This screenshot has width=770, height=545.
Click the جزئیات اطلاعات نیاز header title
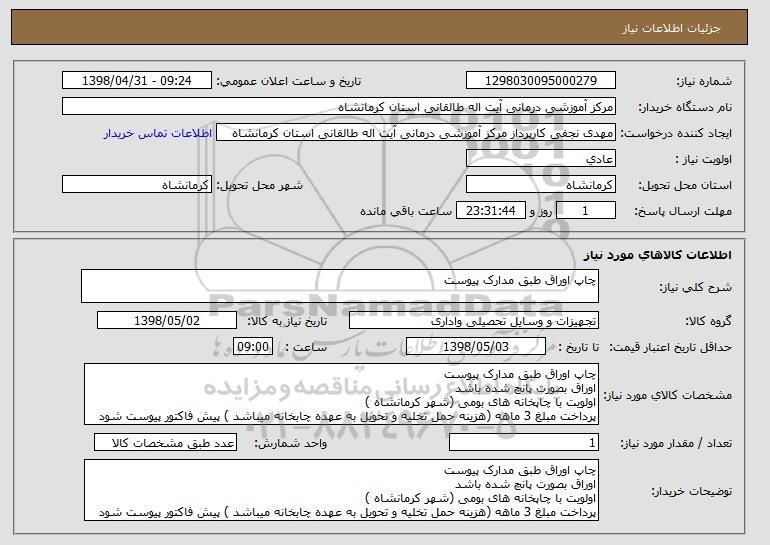671,28
